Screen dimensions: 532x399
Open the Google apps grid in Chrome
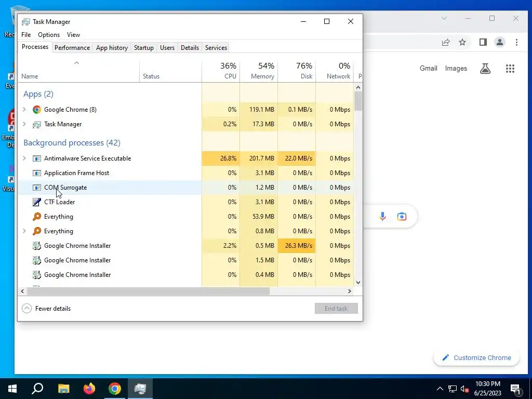click(510, 69)
